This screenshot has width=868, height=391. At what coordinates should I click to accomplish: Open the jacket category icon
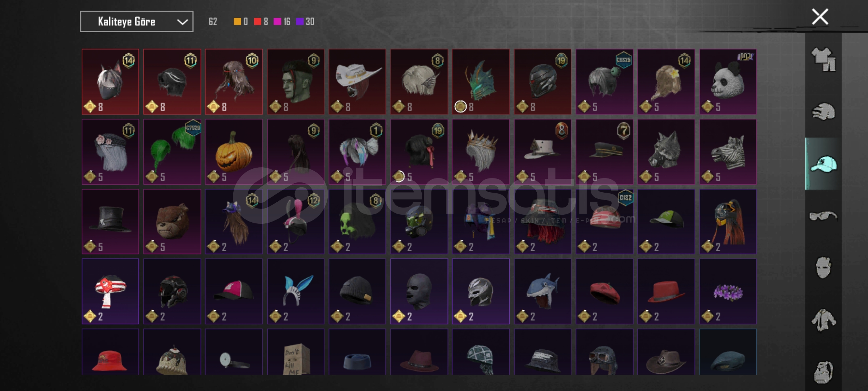coord(823,320)
